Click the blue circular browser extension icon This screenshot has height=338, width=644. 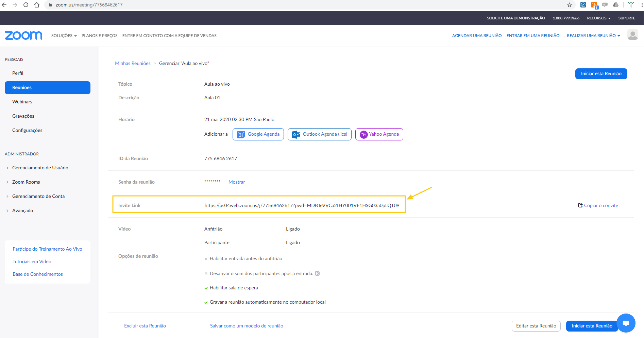[583, 5]
